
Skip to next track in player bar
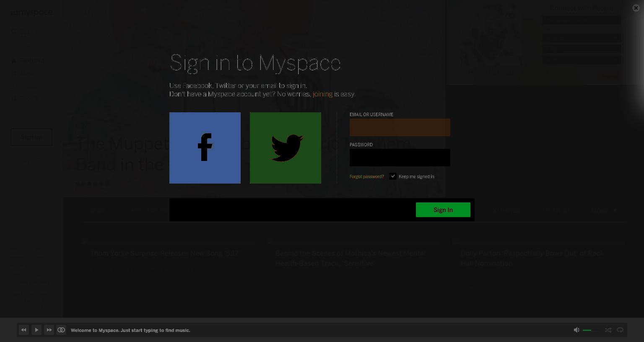point(49,330)
